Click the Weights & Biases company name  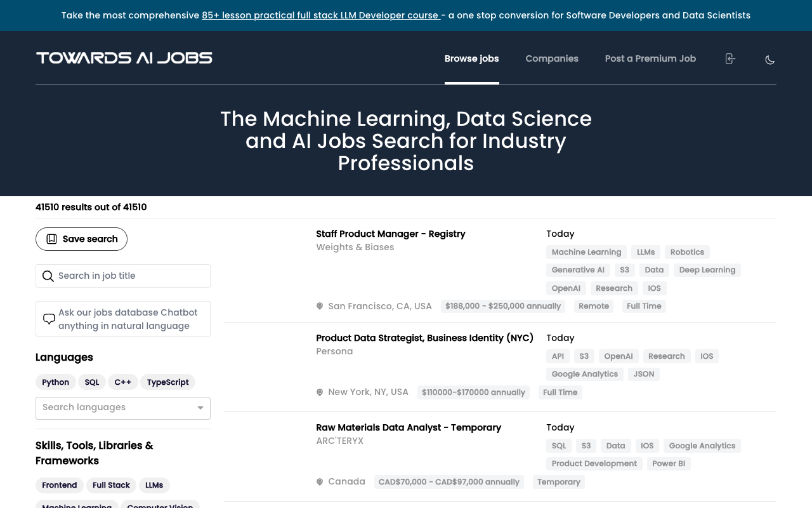click(x=355, y=247)
